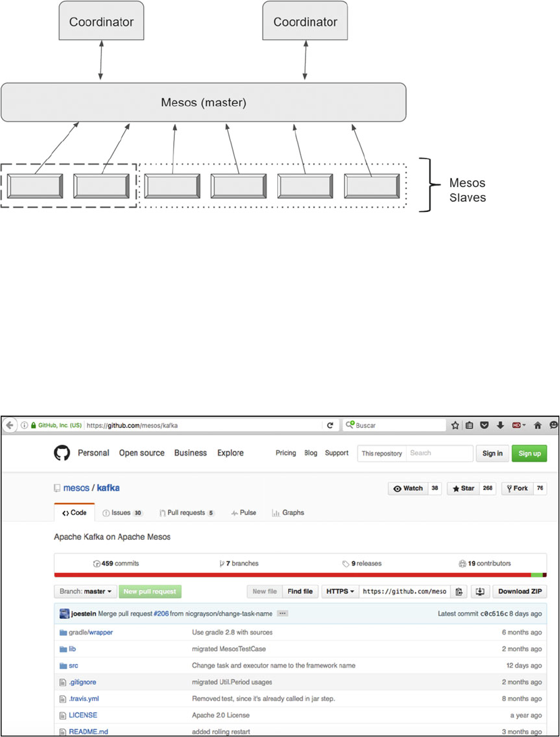Click the Find file button
The height and width of the screenshot is (737, 560).
(300, 591)
